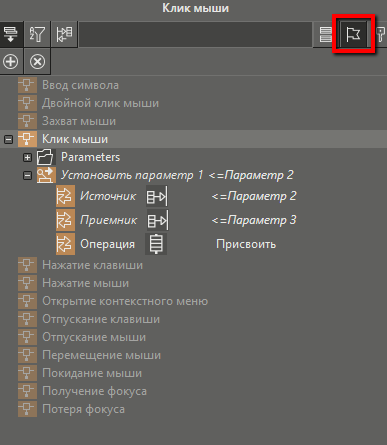The image size is (387, 445).
Task: Select the Присвоить operation value
Action: pos(246,244)
